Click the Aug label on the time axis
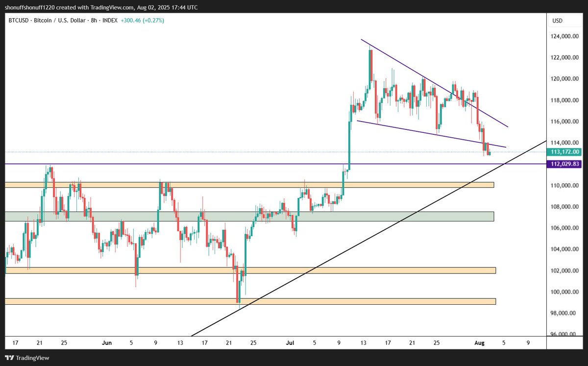Viewport: 588px width, 366px height. point(479,343)
